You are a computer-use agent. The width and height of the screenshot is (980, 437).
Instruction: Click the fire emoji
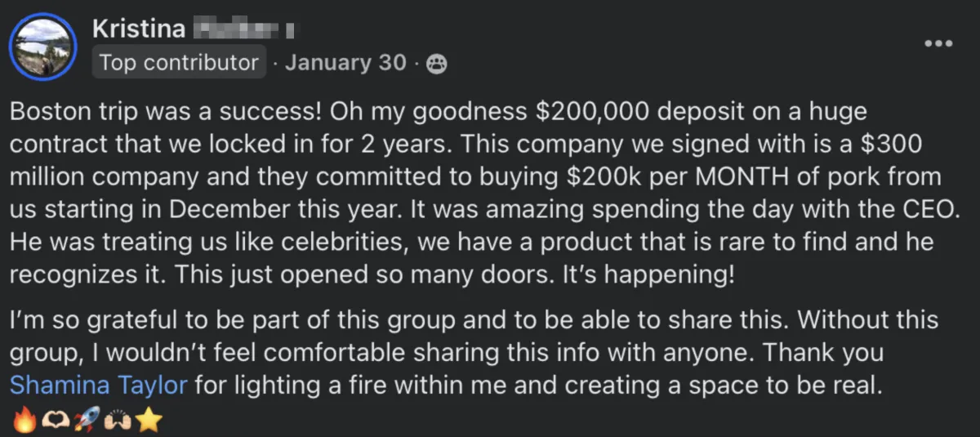click(x=24, y=421)
